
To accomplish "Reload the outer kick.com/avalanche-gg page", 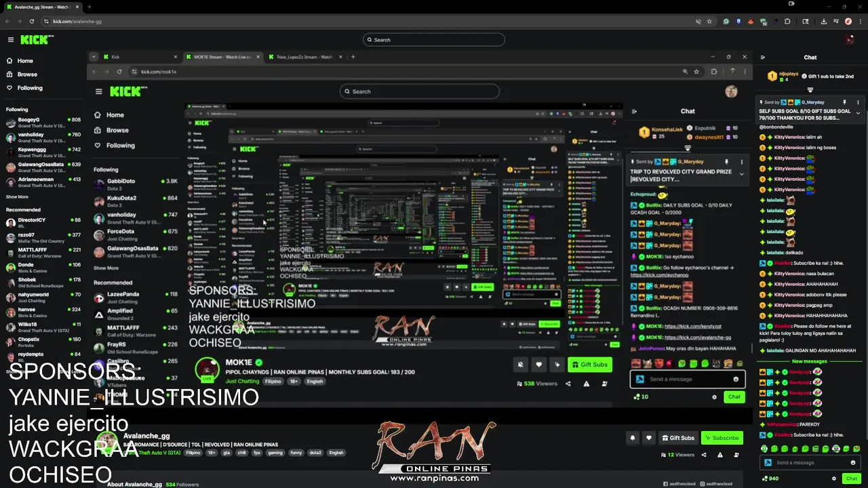I will 31,21.
